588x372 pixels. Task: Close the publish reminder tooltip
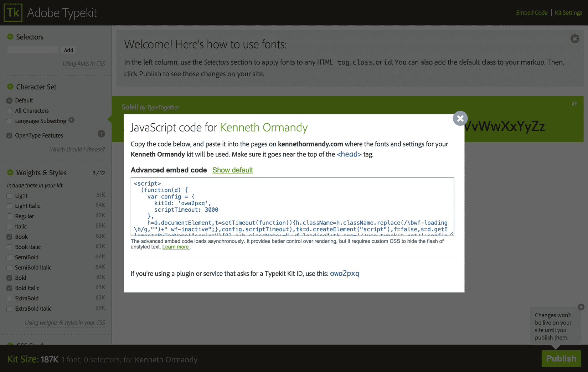[581, 307]
